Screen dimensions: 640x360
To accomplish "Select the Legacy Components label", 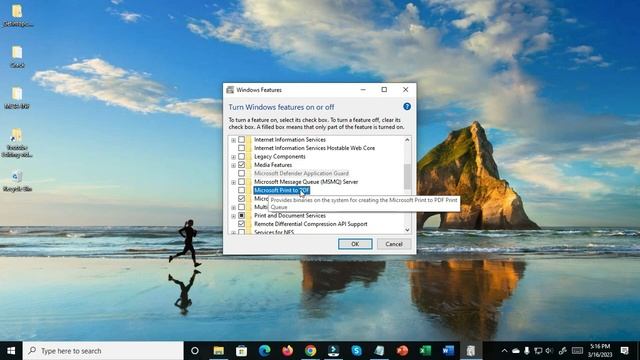I will tap(280, 156).
